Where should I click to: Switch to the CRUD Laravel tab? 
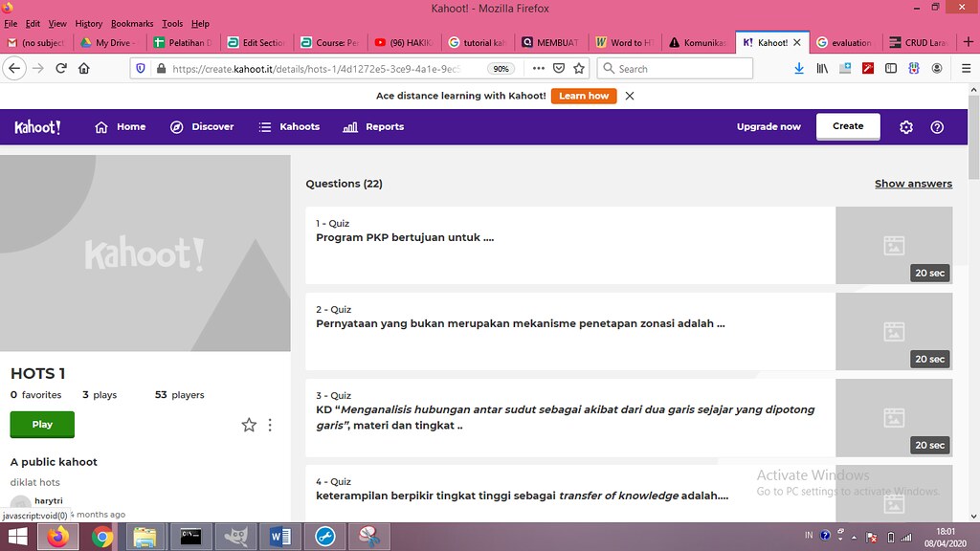[920, 42]
